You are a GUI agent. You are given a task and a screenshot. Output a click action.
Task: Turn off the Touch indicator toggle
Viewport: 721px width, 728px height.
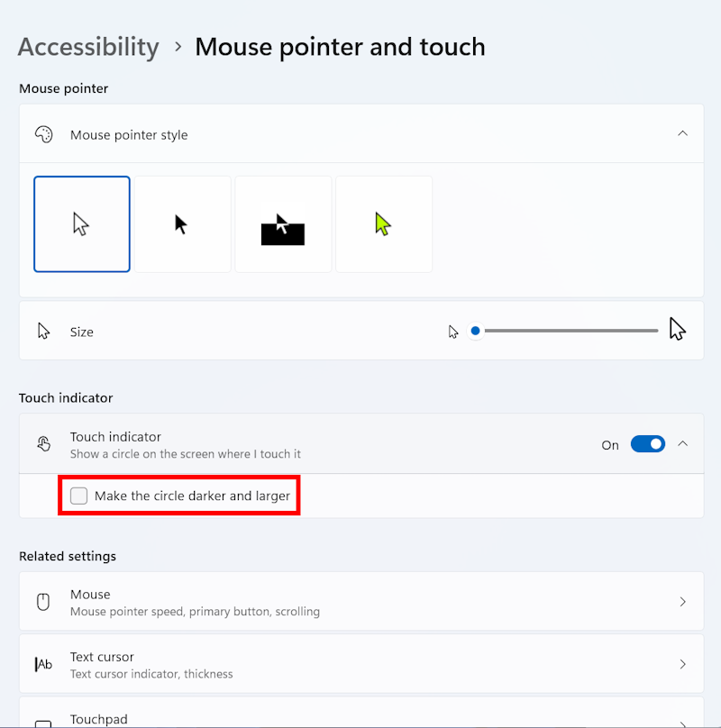coord(647,444)
